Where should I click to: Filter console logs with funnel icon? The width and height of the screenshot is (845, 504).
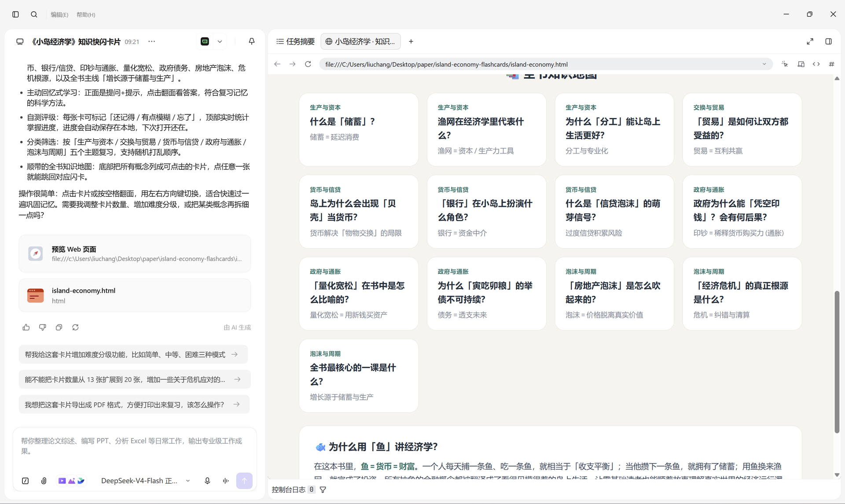tap(323, 490)
